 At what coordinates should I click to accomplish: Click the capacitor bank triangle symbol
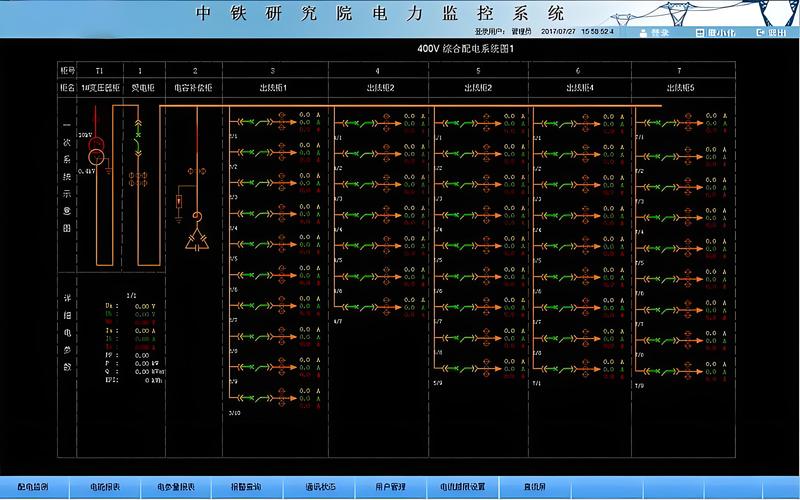click(196, 240)
